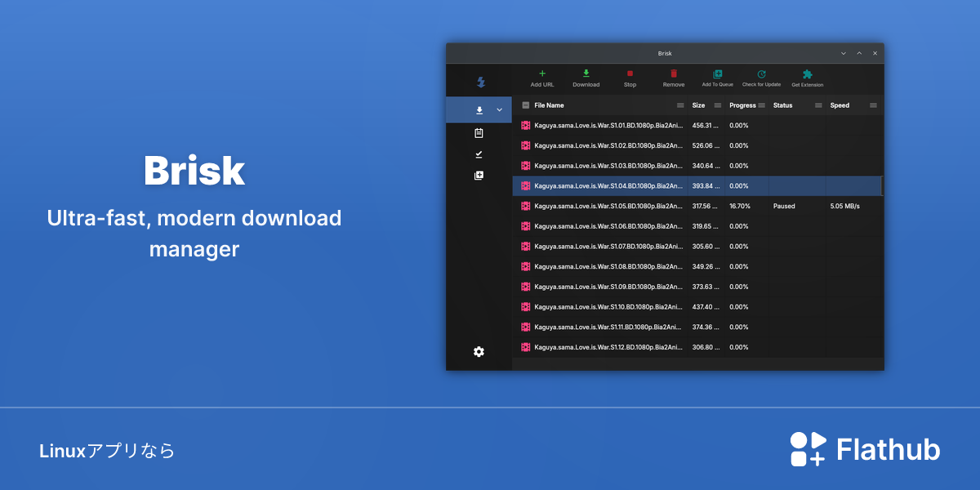Select the Kaguya S1.02 file name
This screenshot has height=490, width=980.
(608, 145)
